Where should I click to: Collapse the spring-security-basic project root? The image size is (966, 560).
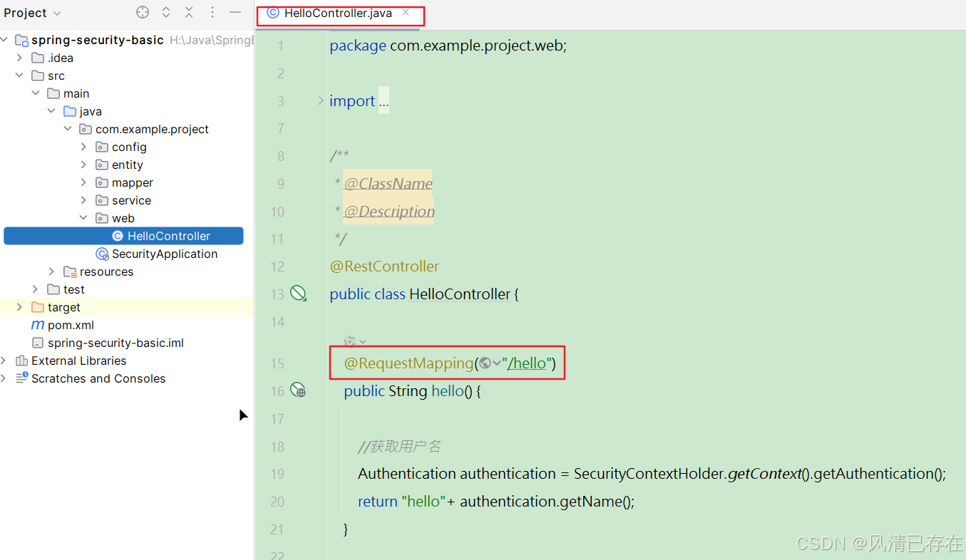[4, 40]
